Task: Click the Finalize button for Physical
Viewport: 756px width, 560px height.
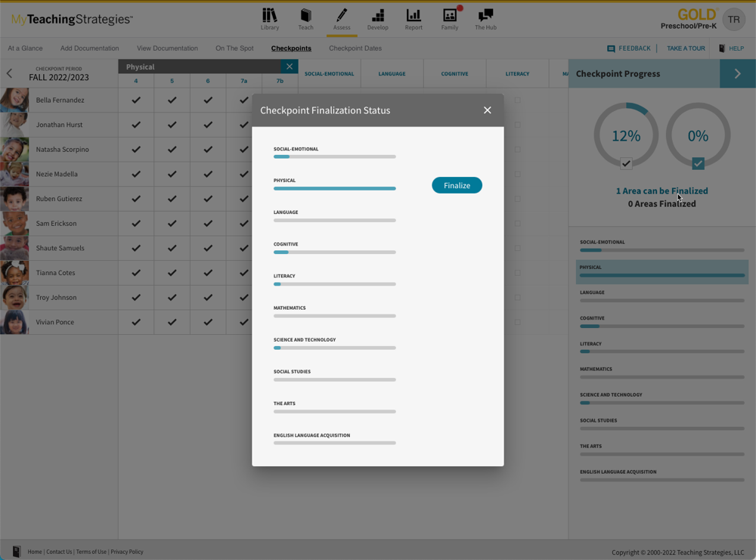Action: [x=457, y=185]
